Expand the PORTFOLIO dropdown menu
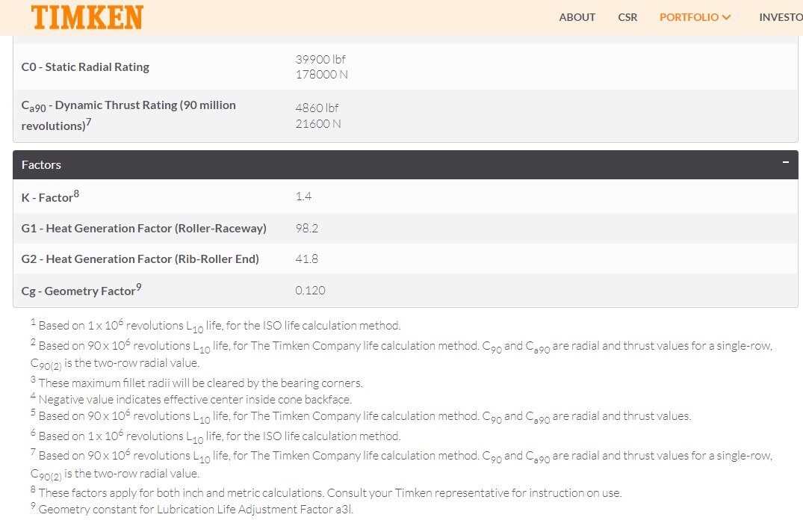 click(x=695, y=17)
